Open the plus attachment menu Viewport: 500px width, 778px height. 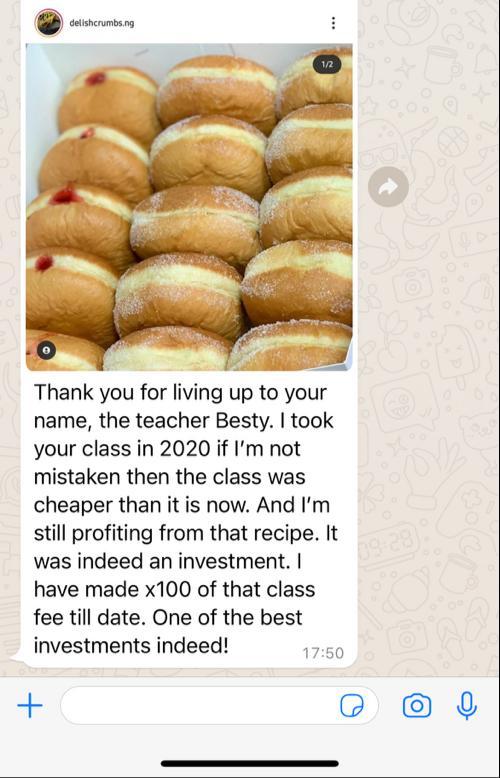pyautogui.click(x=30, y=705)
